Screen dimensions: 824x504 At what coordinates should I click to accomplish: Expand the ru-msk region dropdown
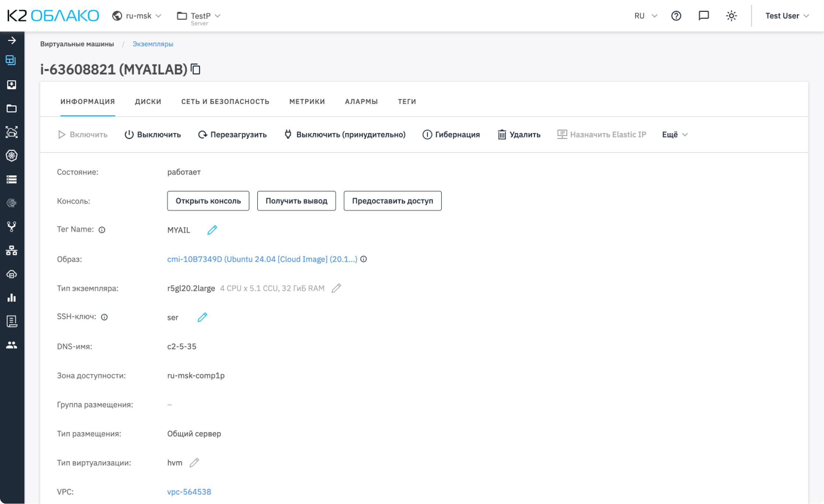coord(138,16)
